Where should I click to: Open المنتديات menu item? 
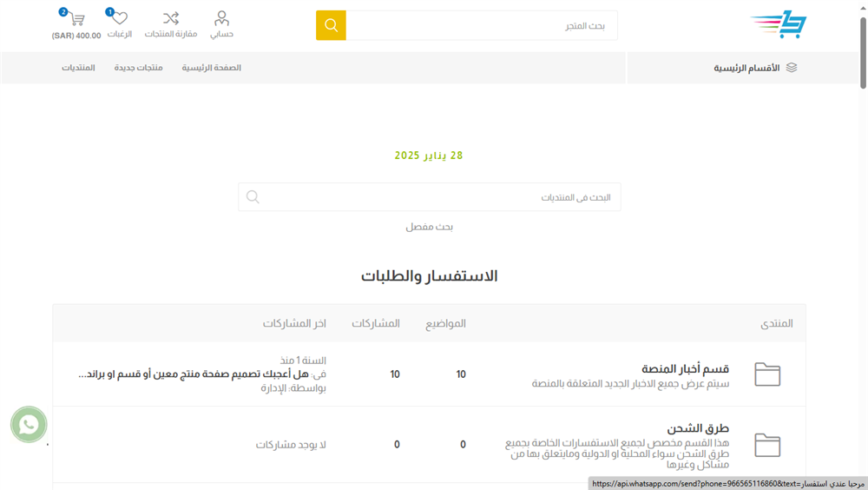tap(78, 68)
